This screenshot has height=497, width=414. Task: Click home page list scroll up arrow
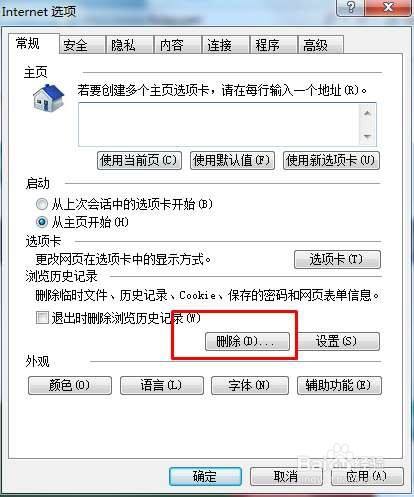367,114
